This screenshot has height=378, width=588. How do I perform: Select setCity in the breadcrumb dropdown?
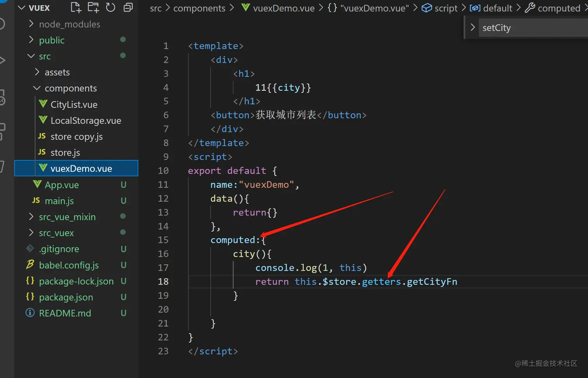point(497,28)
